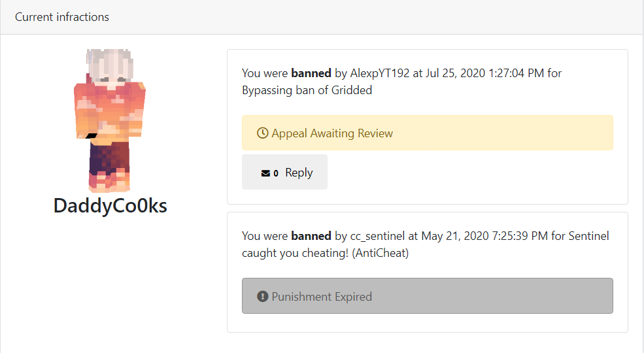This screenshot has width=644, height=353.
Task: Click the exclamation icon beside Punishment Expired
Action: pyautogui.click(x=262, y=296)
